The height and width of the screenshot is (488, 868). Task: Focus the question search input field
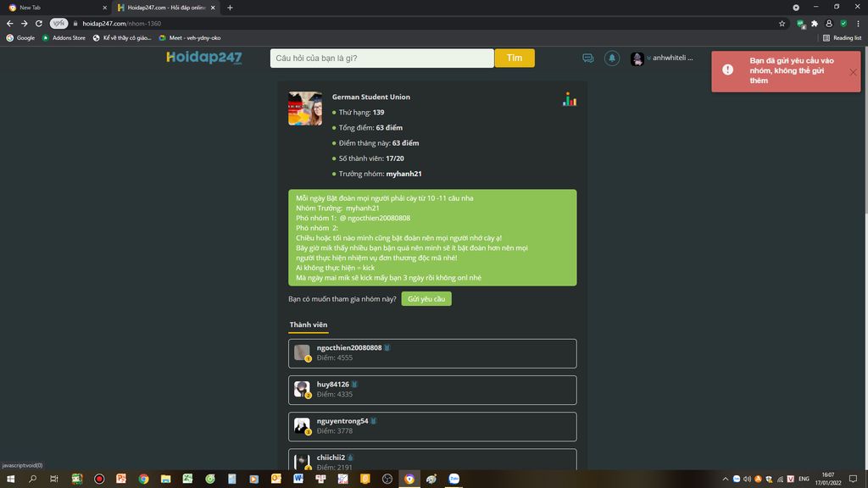(x=382, y=58)
